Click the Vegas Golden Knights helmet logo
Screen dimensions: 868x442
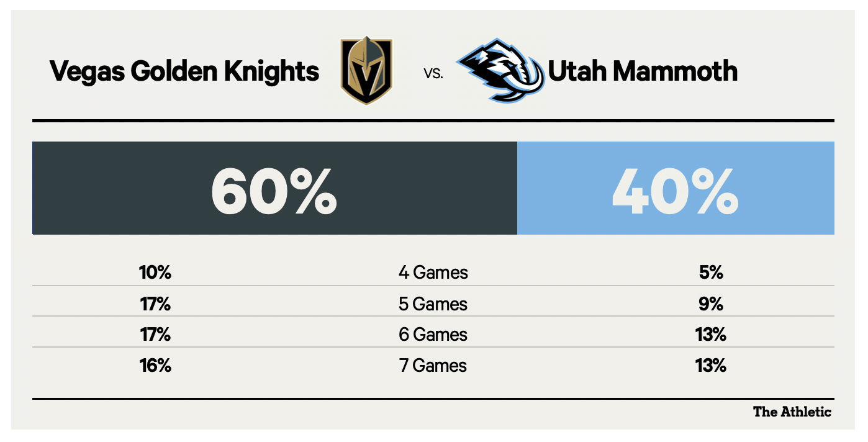tap(366, 71)
